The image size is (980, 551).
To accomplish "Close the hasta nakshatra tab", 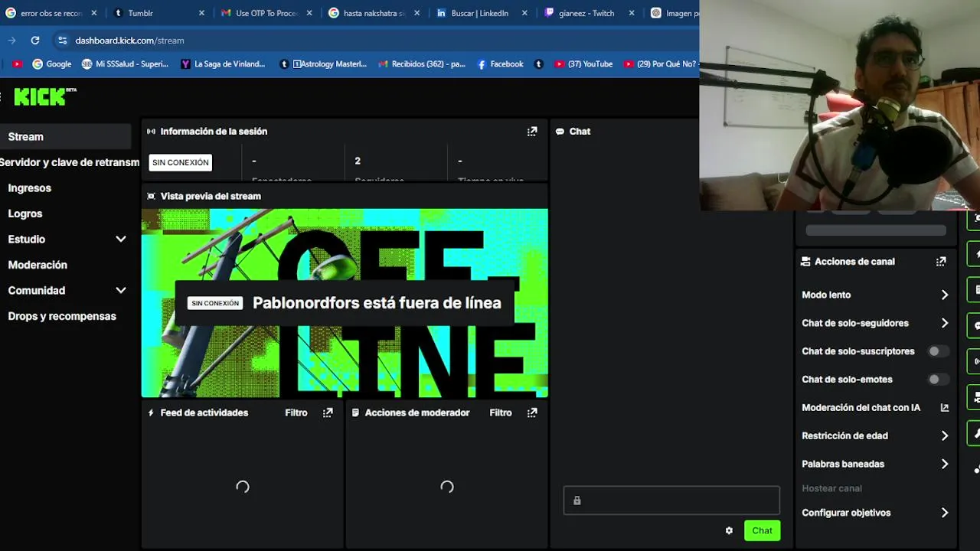I will coord(417,13).
